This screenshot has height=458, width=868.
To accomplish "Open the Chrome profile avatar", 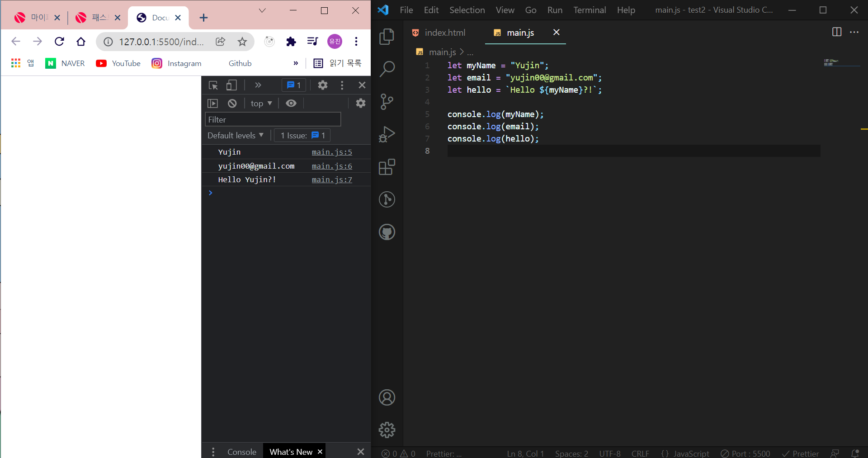I will (x=335, y=42).
